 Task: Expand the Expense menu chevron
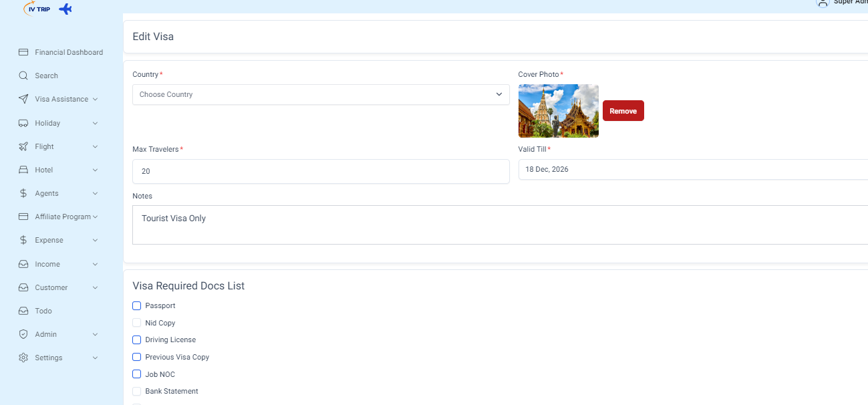click(95, 240)
